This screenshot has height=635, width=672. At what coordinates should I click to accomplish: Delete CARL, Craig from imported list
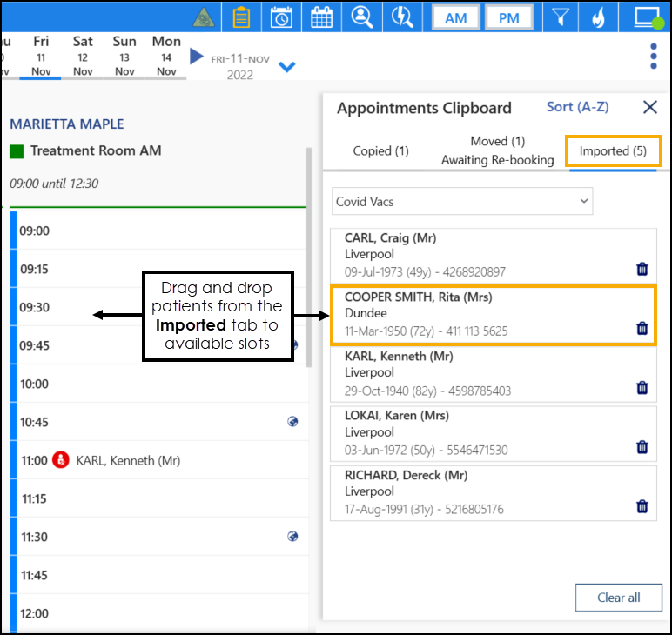point(642,270)
